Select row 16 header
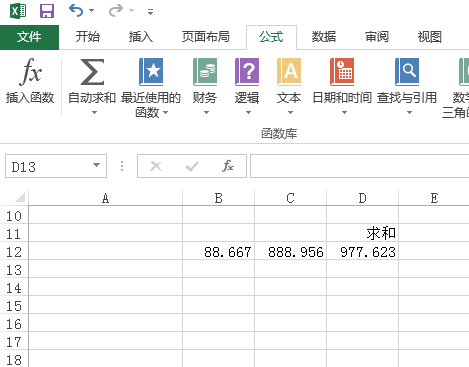 click(x=14, y=324)
